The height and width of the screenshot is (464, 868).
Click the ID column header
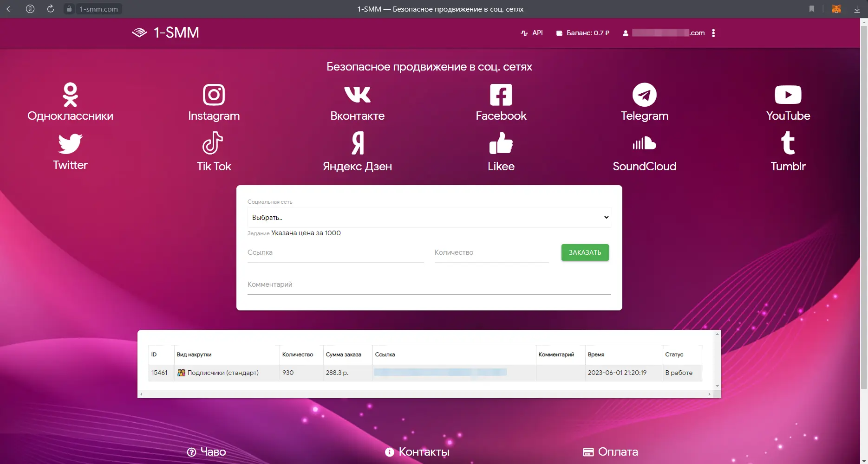tap(161, 354)
